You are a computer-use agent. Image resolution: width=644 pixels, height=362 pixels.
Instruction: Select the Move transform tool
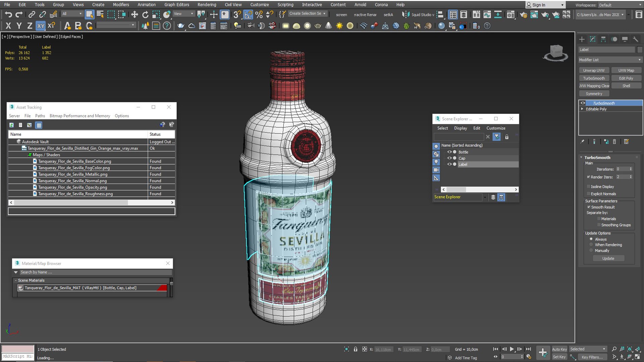coord(134,14)
